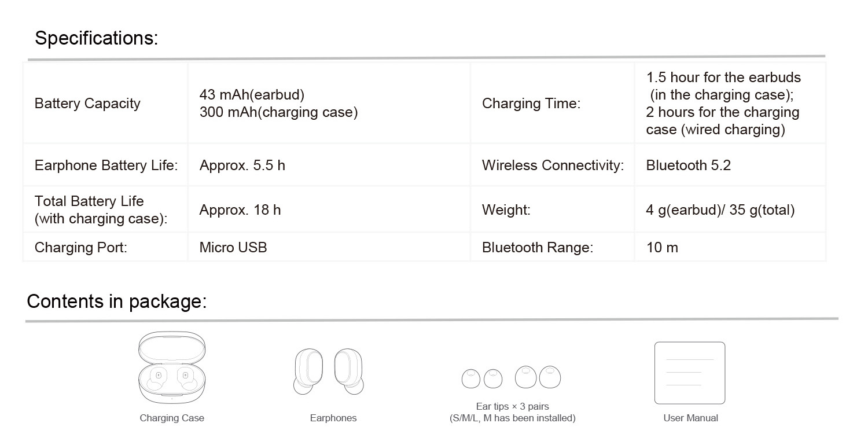Click the Approx. 5.5 h value

click(242, 165)
